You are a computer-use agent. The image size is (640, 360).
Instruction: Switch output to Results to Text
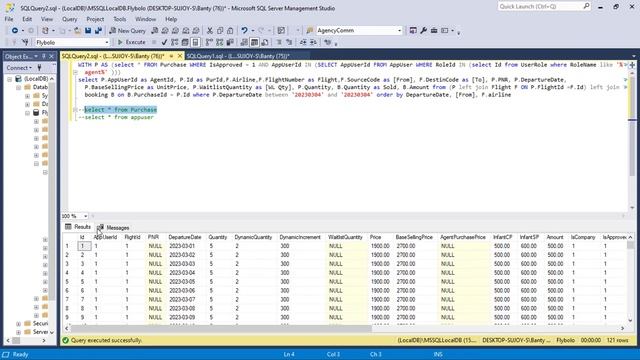point(244,42)
